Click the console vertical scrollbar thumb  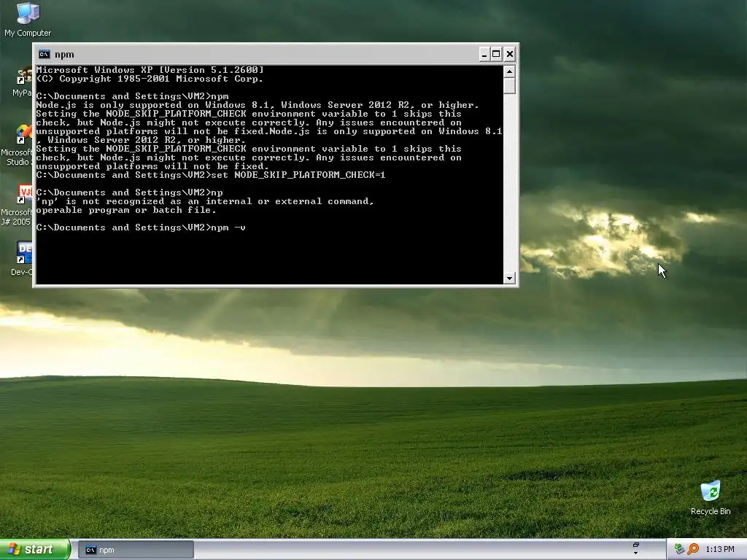(x=509, y=86)
